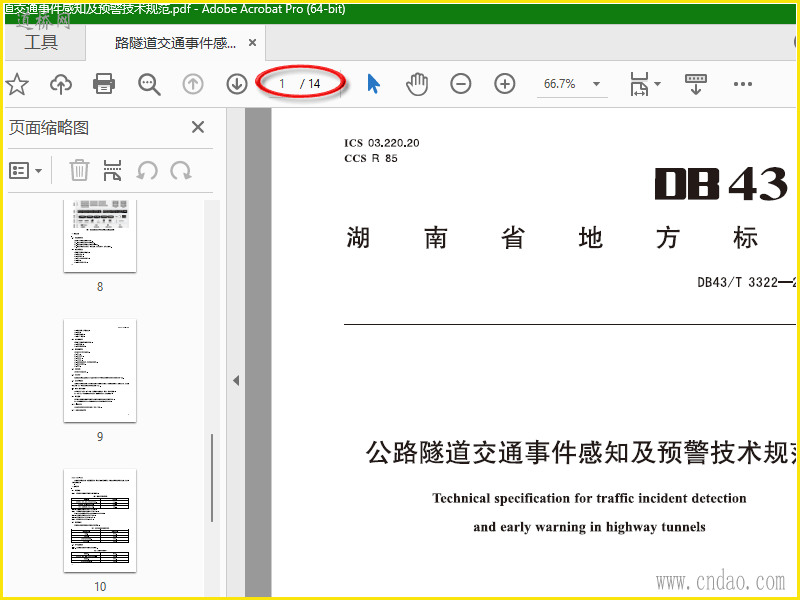Click document title 公路隧道交通事件感知及预警技术规
800x600 pixels.
click(582, 452)
